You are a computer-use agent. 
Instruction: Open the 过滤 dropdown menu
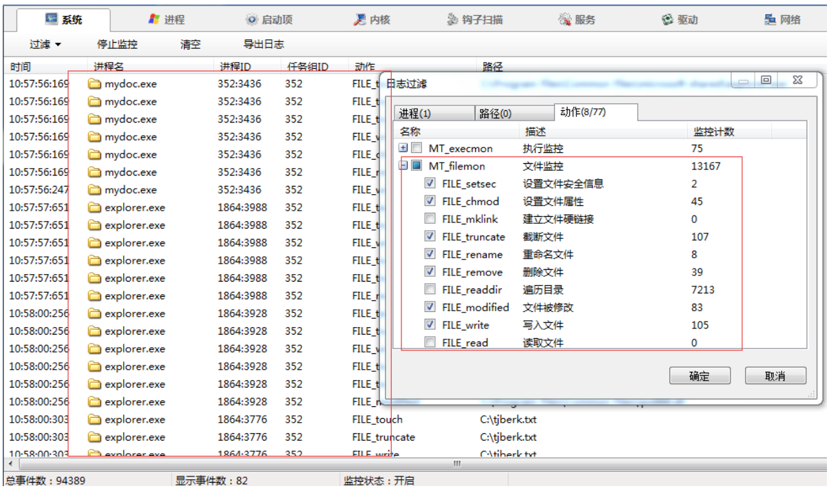pyautogui.click(x=45, y=44)
